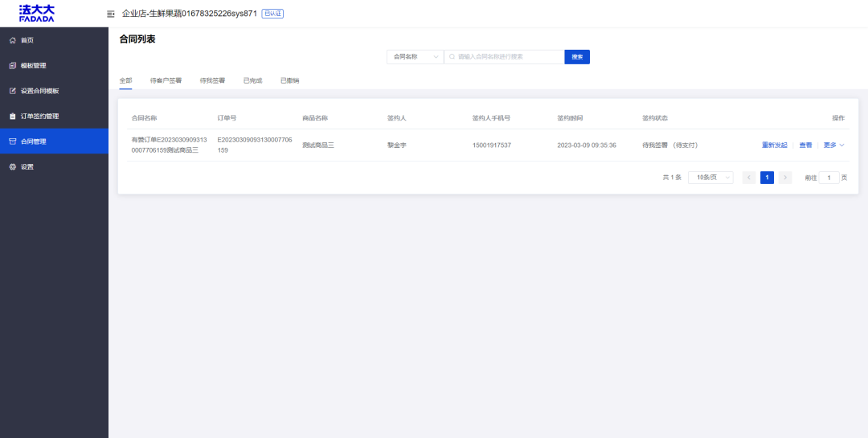This screenshot has width=868, height=438.
Task: Switch to the 全部 tab
Action: 125,80
